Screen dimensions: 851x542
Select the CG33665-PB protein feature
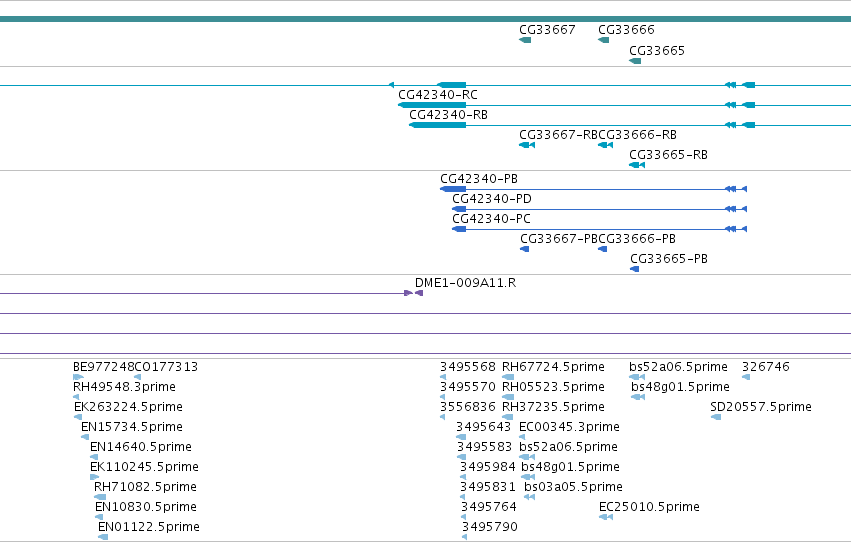[634, 269]
